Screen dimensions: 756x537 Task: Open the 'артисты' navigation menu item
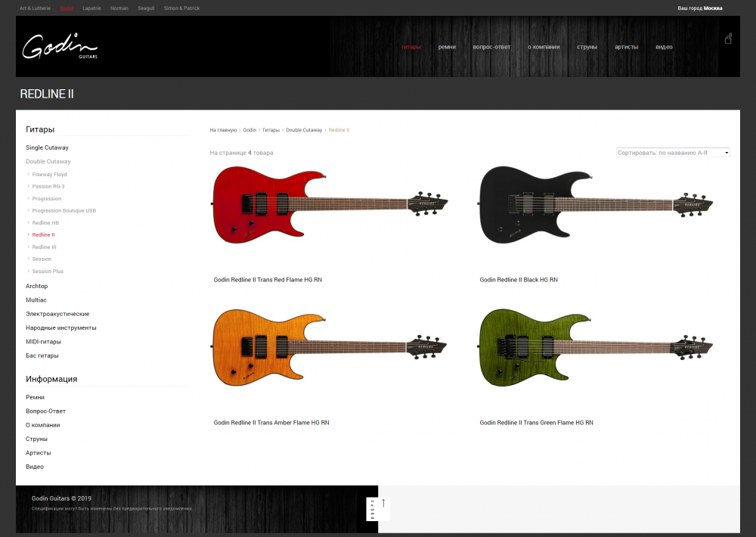pyautogui.click(x=626, y=47)
